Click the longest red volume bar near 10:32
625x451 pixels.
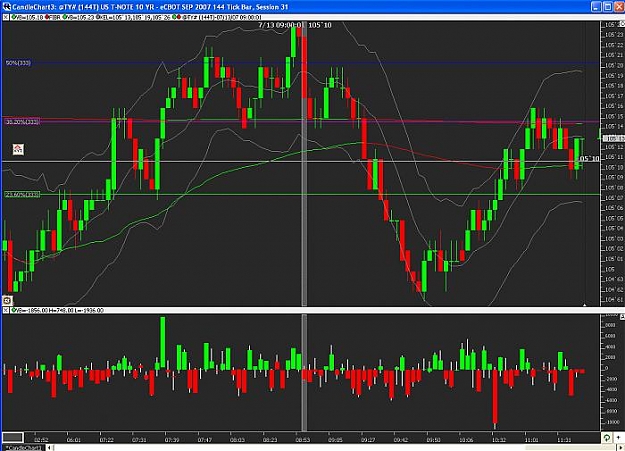(x=495, y=397)
